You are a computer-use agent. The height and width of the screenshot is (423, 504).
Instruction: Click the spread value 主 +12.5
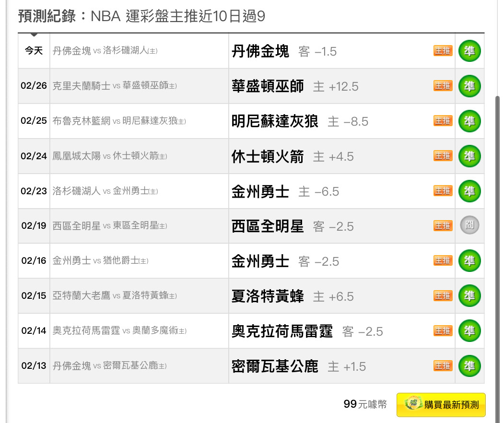(x=336, y=86)
